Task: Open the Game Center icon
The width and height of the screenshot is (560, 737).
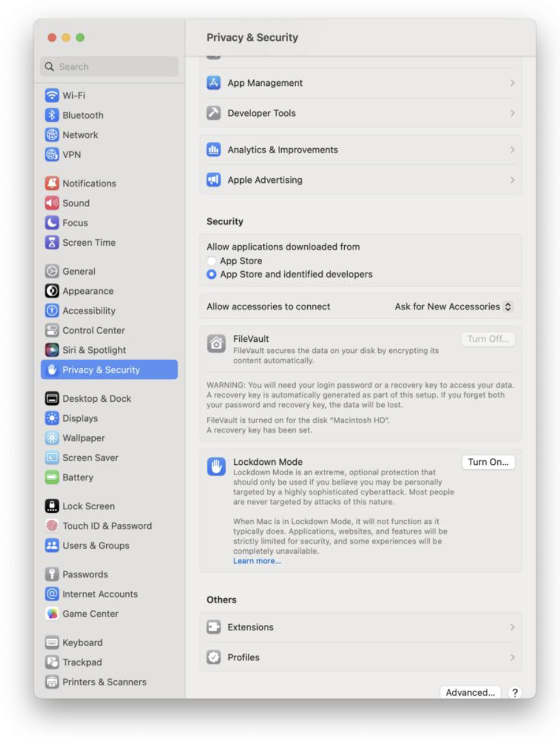Action: pyautogui.click(x=52, y=614)
